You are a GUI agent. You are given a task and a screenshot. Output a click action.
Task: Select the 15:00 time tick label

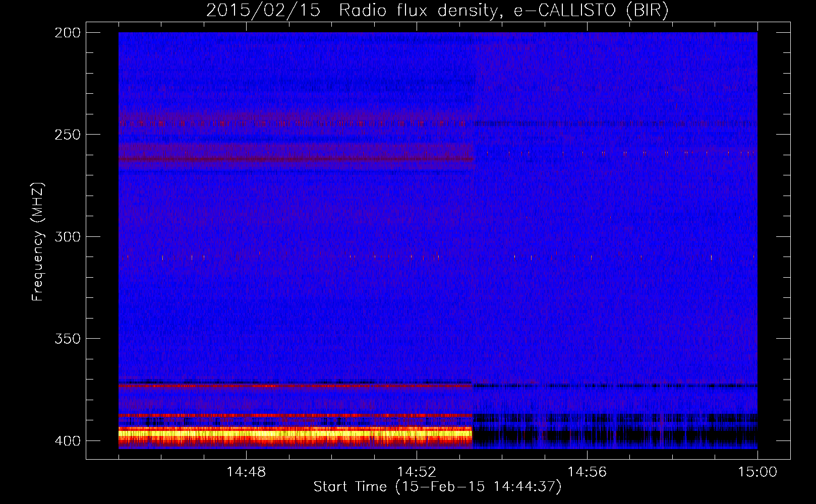757,472
